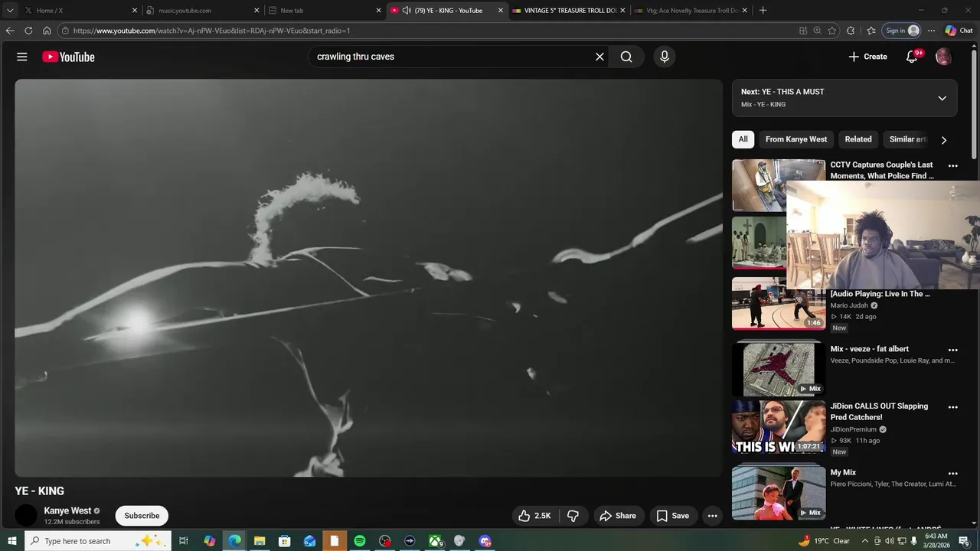
Task: Open the Kanye West channel link
Action: 67,510
